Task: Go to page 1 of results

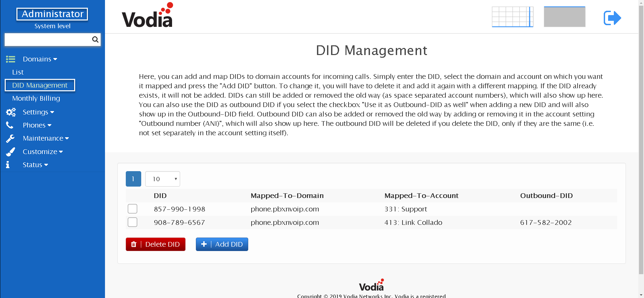Action: coord(133,179)
